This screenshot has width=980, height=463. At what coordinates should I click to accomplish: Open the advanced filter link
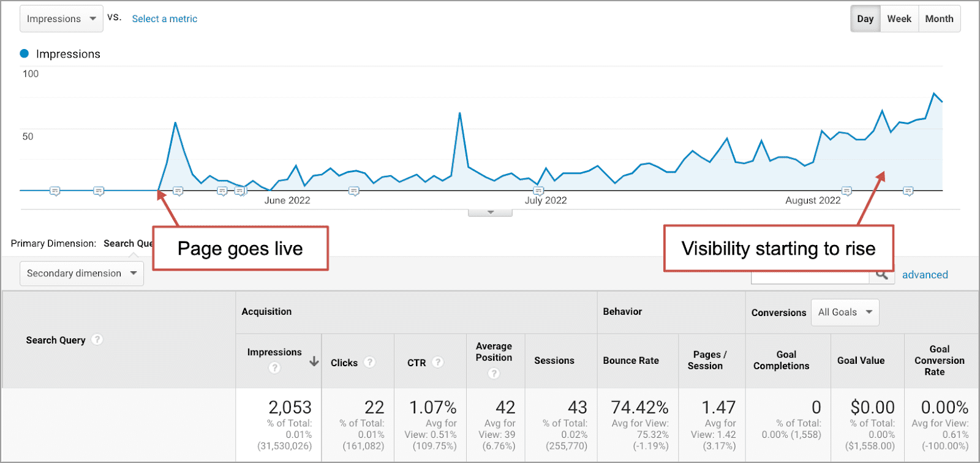point(925,275)
